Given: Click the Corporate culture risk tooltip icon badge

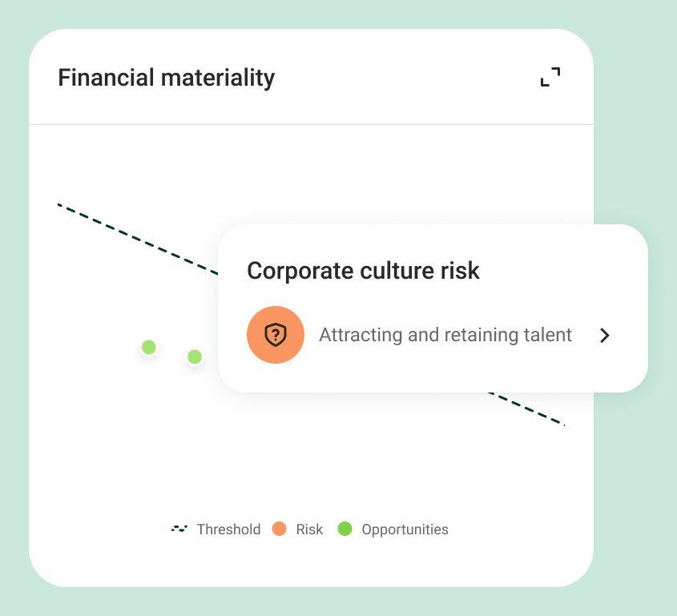Looking at the screenshot, I should click(x=276, y=335).
